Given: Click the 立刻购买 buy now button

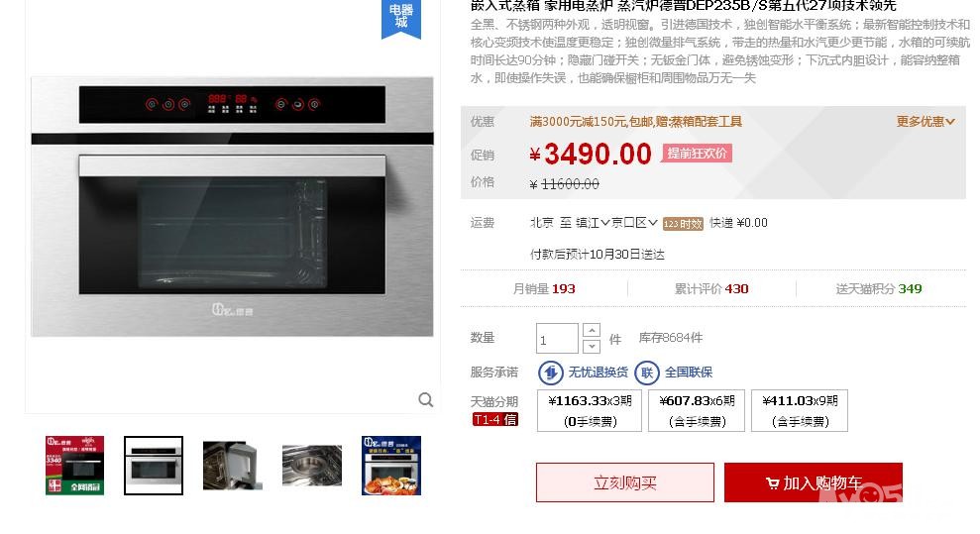Looking at the screenshot, I should (x=625, y=482).
